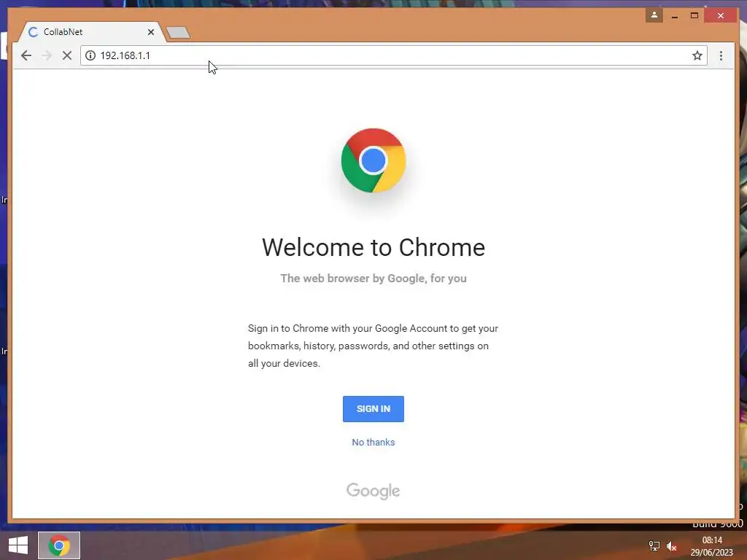Open a new tab
This screenshot has height=560, width=747.
pyautogui.click(x=178, y=32)
